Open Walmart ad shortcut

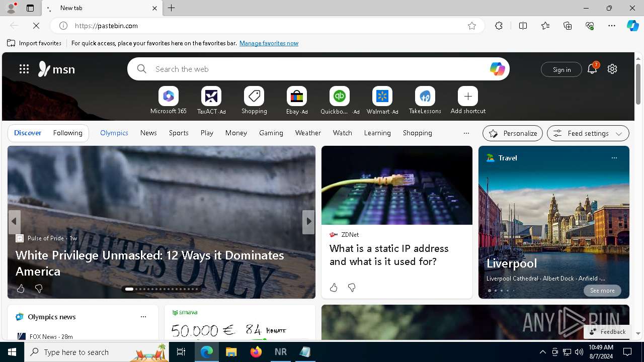point(382,101)
